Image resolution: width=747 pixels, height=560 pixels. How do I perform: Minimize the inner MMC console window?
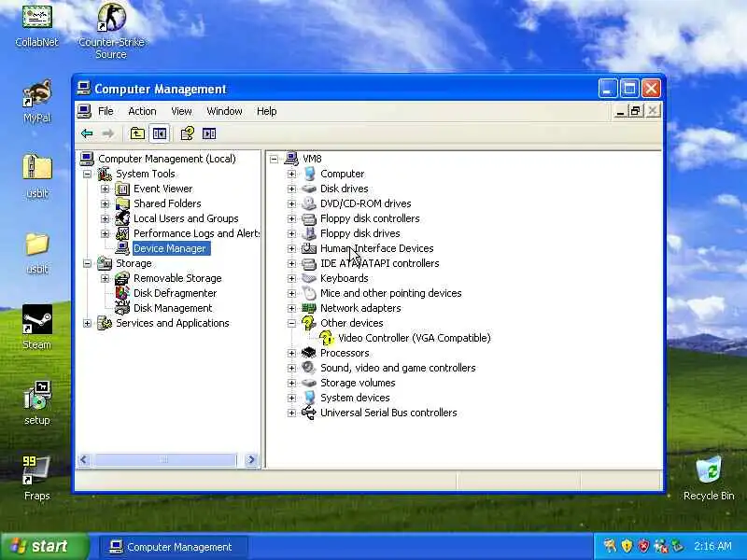tap(620, 111)
